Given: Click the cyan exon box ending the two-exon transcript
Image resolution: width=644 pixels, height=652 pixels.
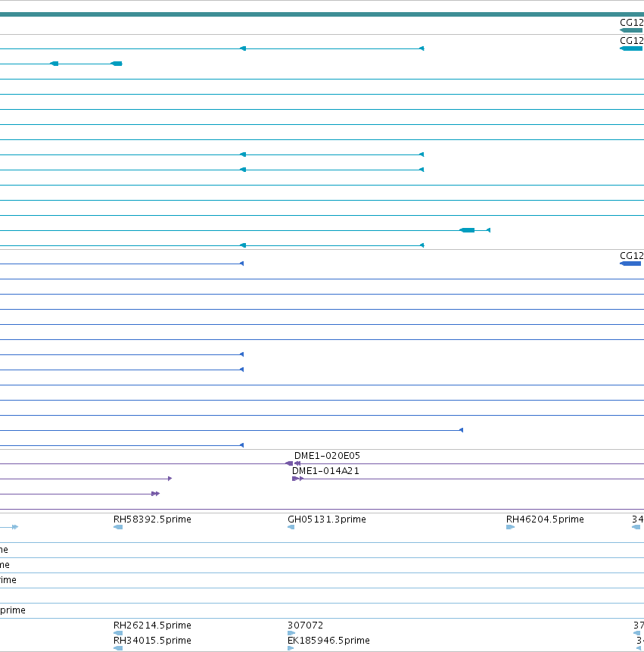Looking at the screenshot, I should (117, 64).
